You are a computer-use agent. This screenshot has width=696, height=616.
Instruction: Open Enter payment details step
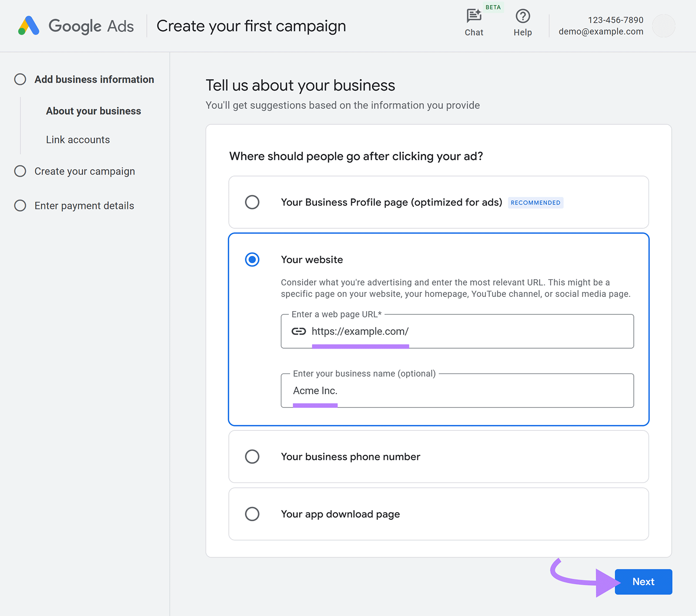[84, 206]
